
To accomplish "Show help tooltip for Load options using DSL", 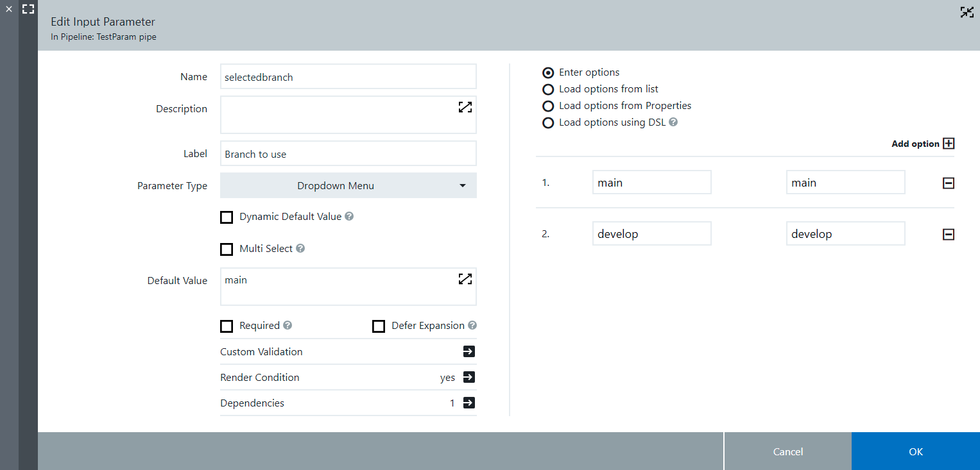I will (x=673, y=122).
